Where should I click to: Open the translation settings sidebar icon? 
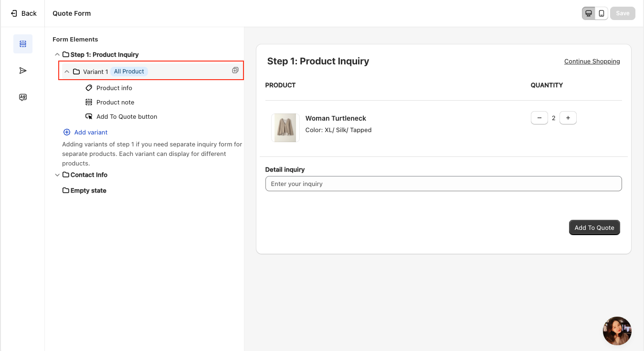[x=23, y=97]
